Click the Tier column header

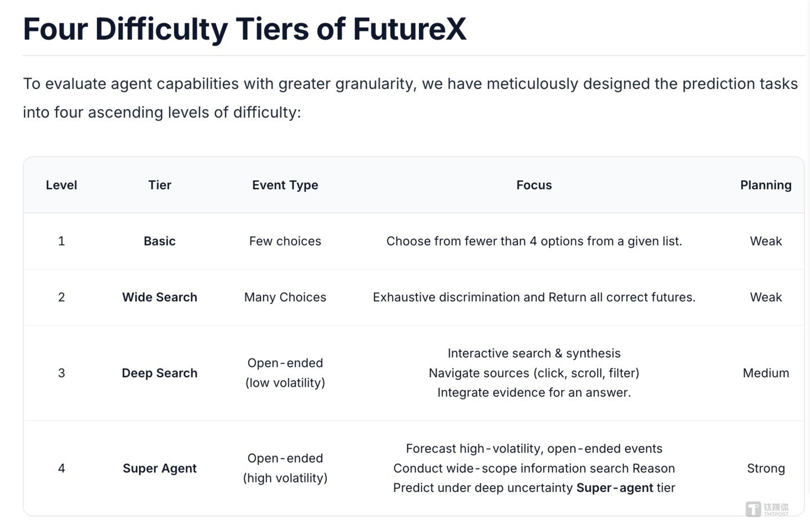coord(160,185)
